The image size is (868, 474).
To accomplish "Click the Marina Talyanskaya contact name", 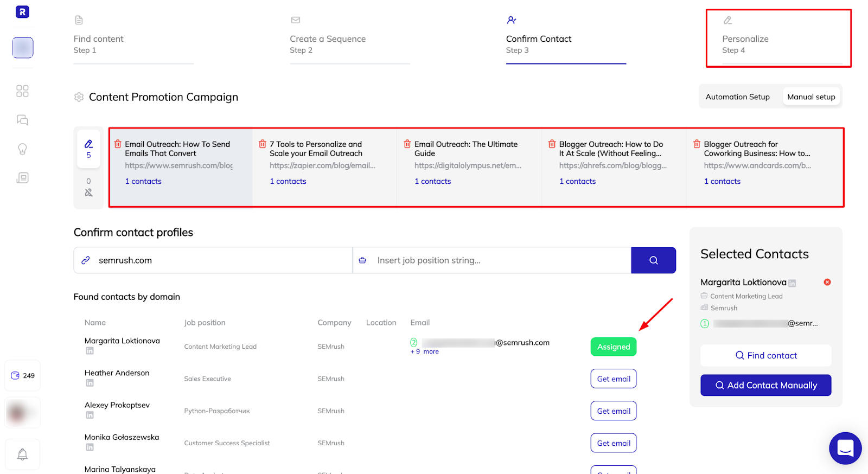I will pyautogui.click(x=120, y=470).
